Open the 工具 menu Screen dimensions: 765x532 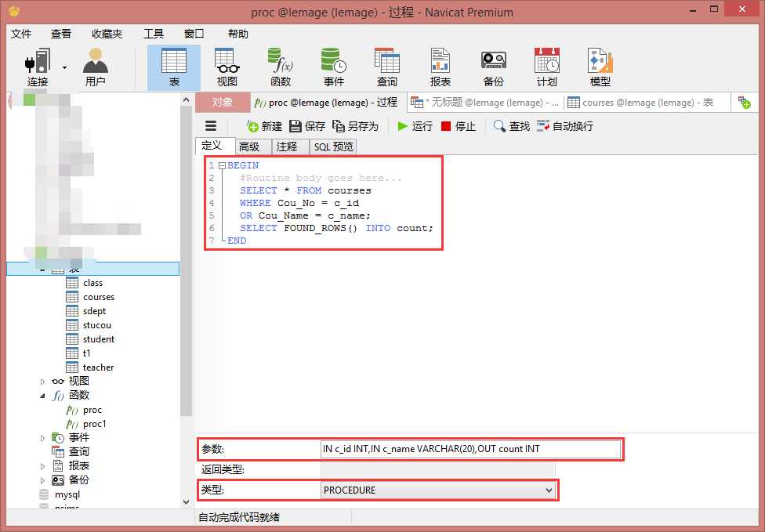pos(154,34)
